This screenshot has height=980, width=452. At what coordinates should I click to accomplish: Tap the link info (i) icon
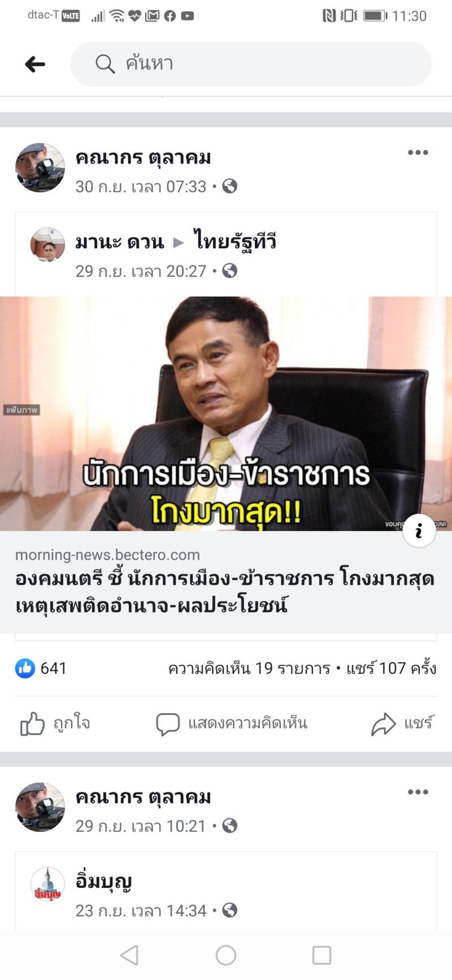tap(419, 530)
